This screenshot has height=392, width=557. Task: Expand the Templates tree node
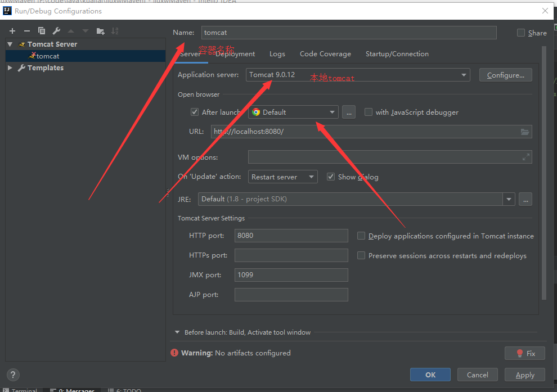pos(10,68)
